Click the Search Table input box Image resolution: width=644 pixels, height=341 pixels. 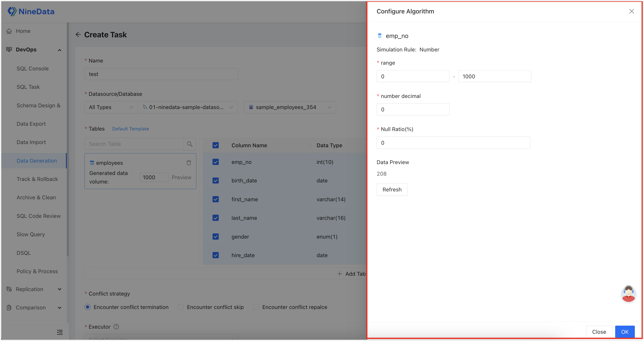pyautogui.click(x=134, y=144)
